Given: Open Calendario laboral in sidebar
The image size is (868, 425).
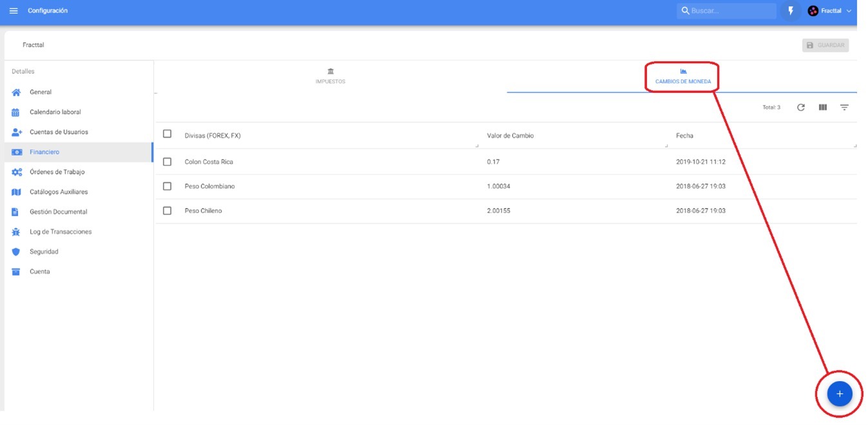Looking at the screenshot, I should click(x=55, y=112).
